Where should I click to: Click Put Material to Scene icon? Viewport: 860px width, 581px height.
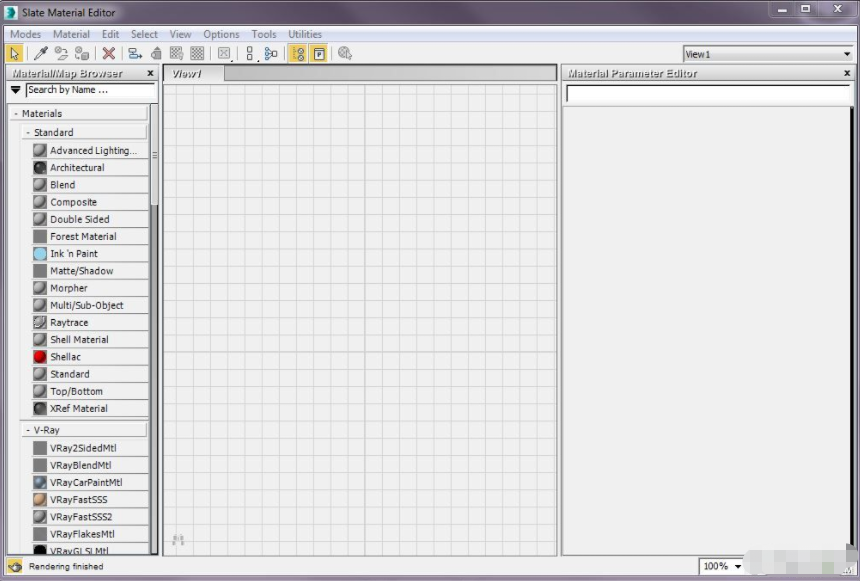pos(61,54)
